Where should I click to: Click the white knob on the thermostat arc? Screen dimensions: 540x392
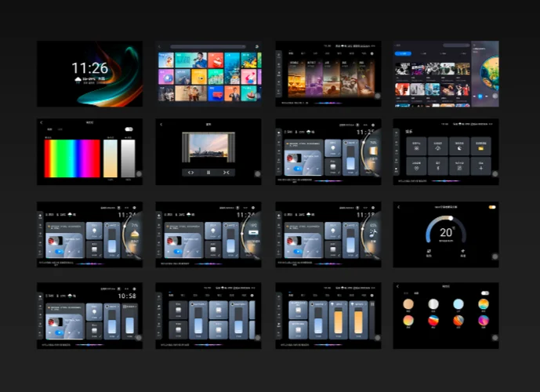pos(451,218)
